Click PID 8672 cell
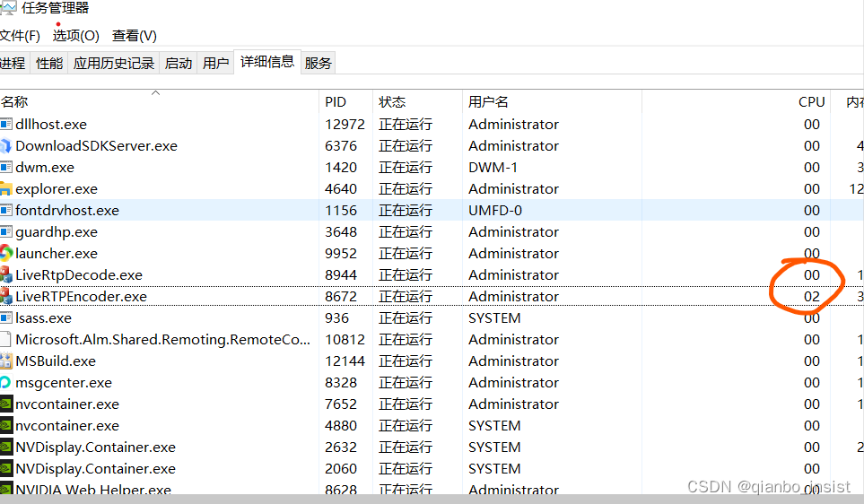864x504 pixels. (x=341, y=296)
